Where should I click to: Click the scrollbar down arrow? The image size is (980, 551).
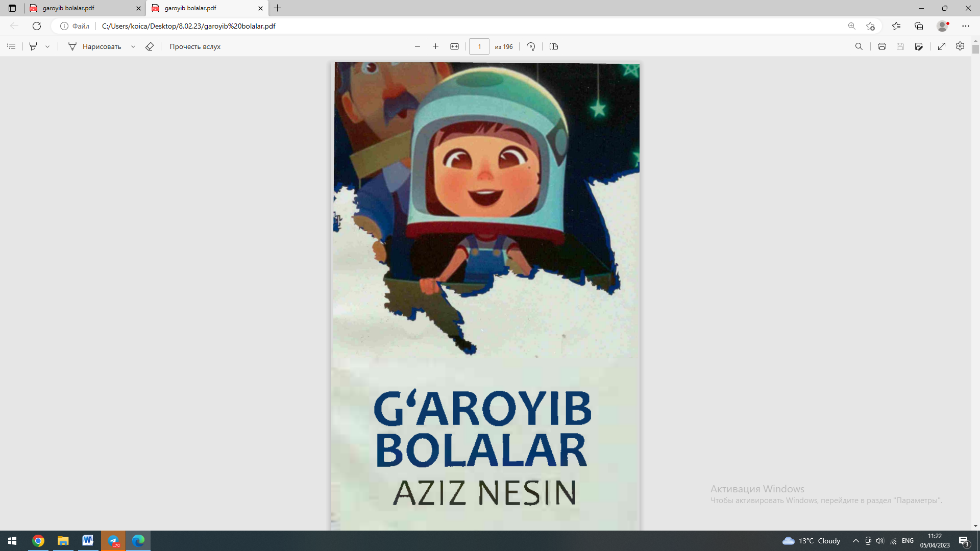click(x=975, y=526)
